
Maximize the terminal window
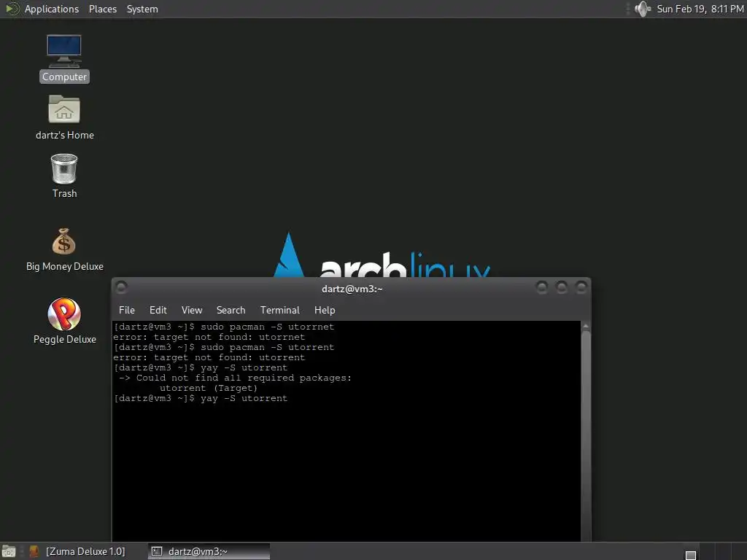pyautogui.click(x=561, y=287)
